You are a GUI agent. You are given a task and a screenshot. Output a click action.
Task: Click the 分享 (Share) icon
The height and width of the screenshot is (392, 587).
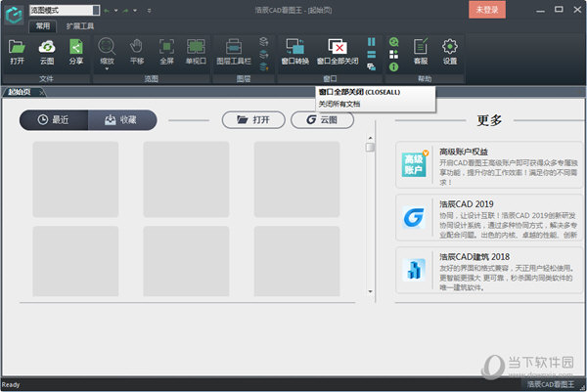click(x=75, y=50)
